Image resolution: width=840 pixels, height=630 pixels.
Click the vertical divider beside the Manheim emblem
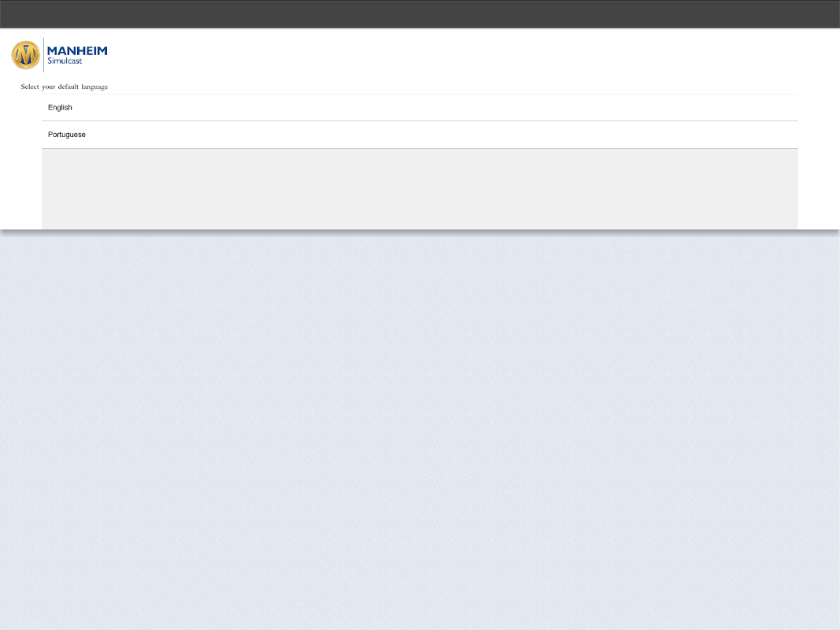coord(43,54)
